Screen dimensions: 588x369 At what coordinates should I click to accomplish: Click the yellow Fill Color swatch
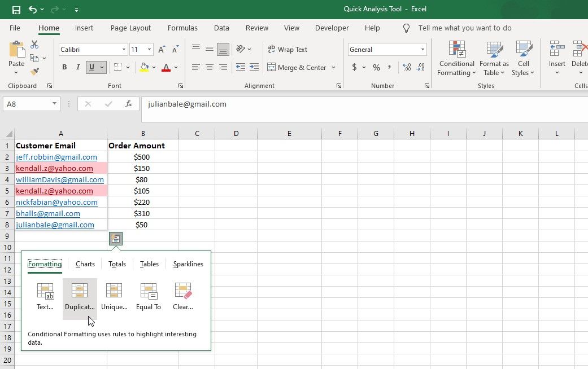[144, 68]
